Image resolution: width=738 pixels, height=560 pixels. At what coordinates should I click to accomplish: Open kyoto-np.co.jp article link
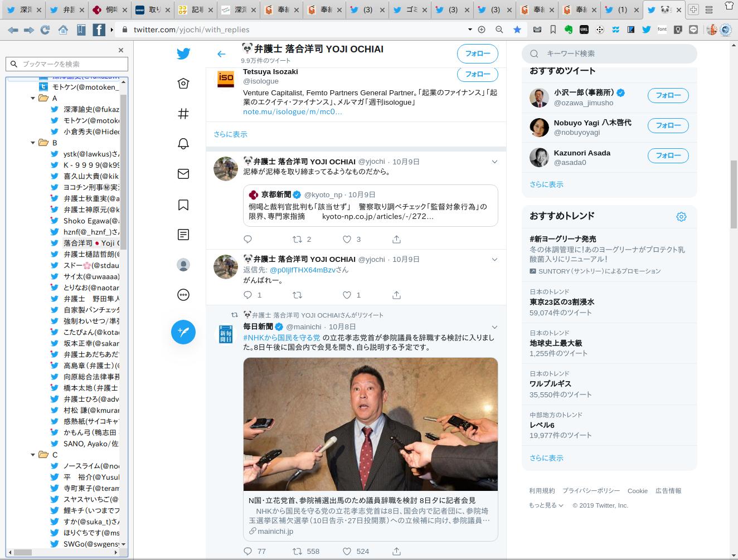[x=378, y=216]
